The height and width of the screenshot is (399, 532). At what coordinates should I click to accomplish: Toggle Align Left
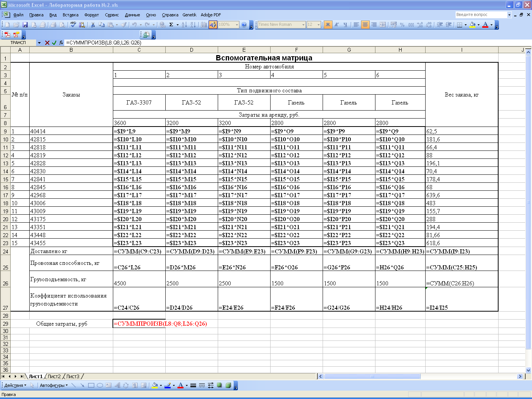pos(356,25)
